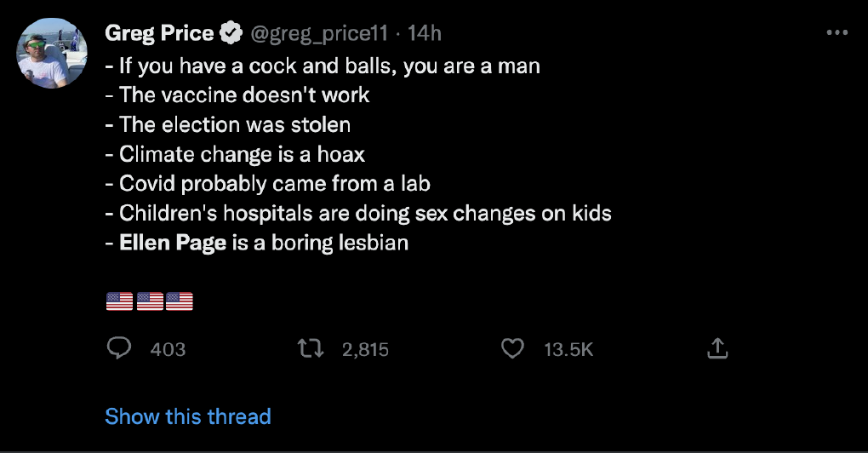Image resolution: width=868 pixels, height=453 pixels.
Task: Click the 2,815 retweets count
Action: (365, 349)
